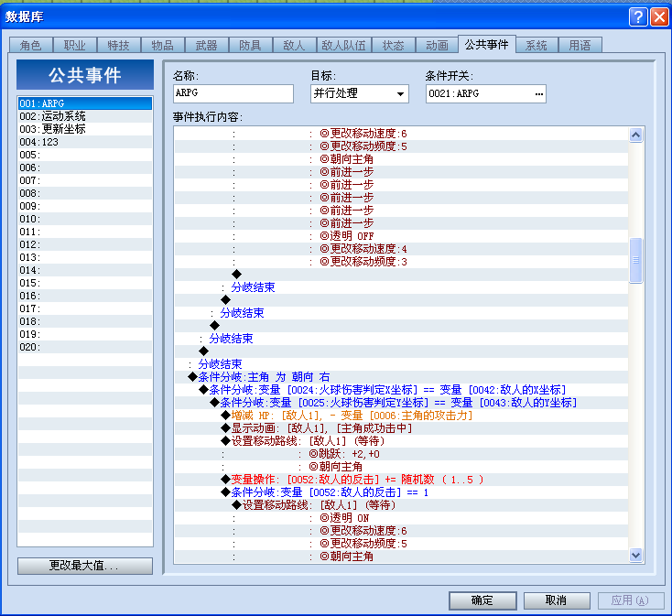
Task: Switch to the 系统 tab
Action: pyautogui.click(x=537, y=45)
